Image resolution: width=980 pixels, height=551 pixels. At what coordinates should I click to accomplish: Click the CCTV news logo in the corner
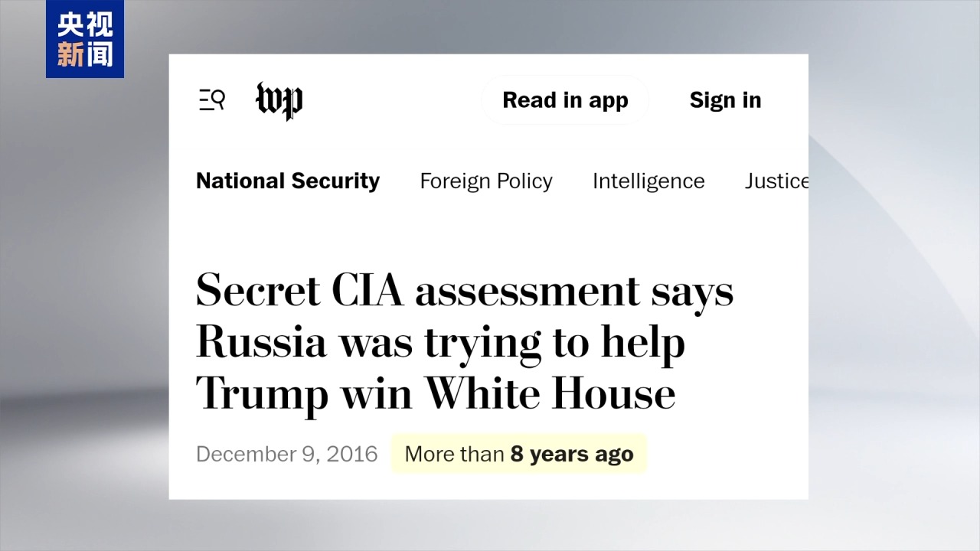point(85,39)
